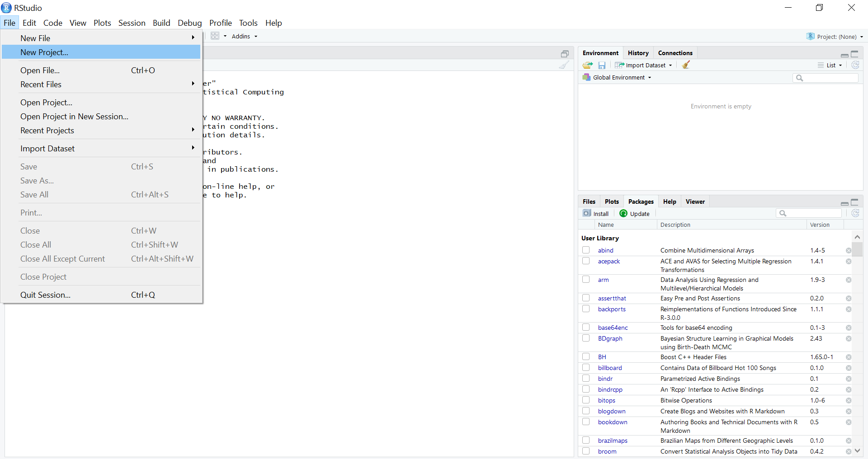Screen dimensions: 868x459
Task: Maximize the Packages pane
Action: point(854,202)
